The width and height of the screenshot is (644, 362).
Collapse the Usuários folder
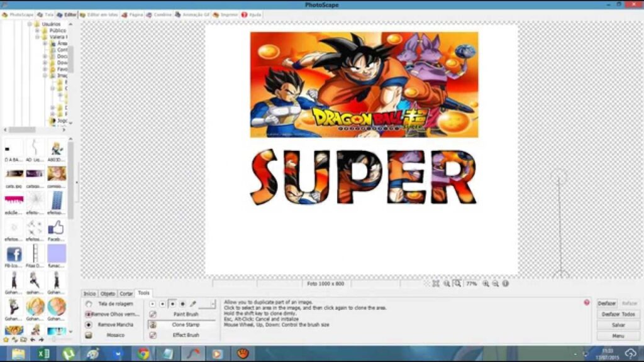coord(30,25)
